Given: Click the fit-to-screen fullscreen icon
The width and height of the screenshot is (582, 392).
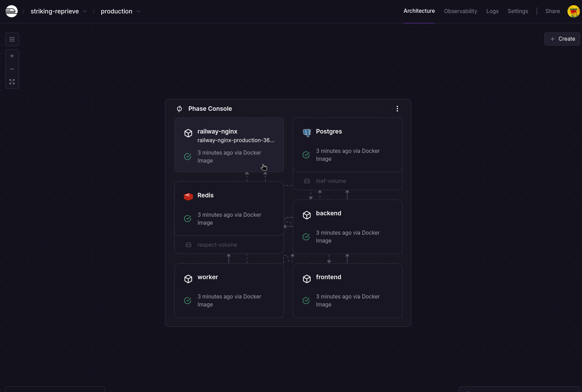Looking at the screenshot, I should point(12,82).
